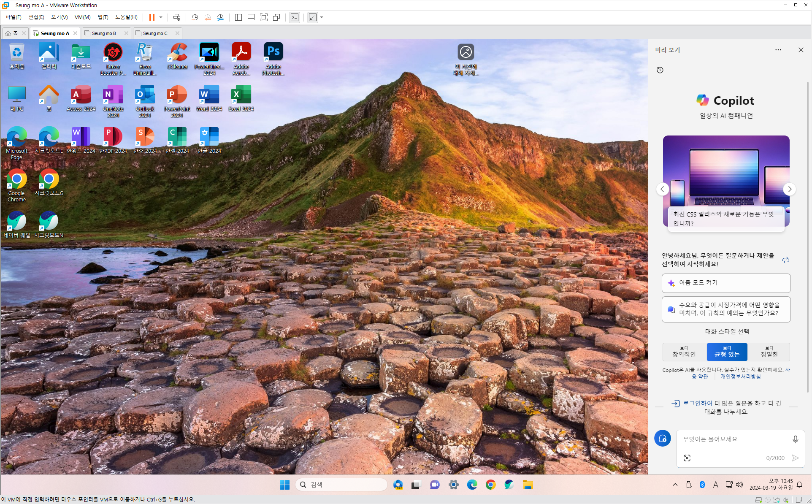This screenshot has width=812, height=504.
Task: Click the 어둠 모드 켜기 suggestion button
Action: (726, 283)
